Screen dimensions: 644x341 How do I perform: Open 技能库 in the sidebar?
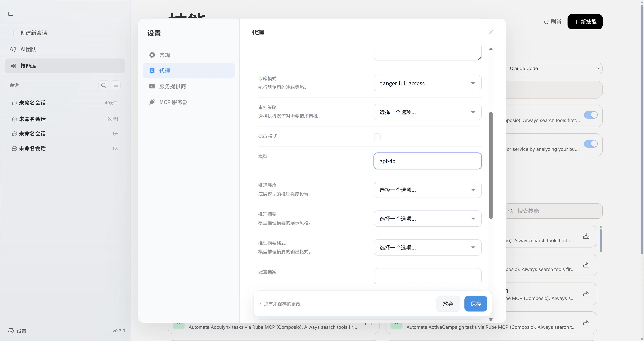coord(28,66)
